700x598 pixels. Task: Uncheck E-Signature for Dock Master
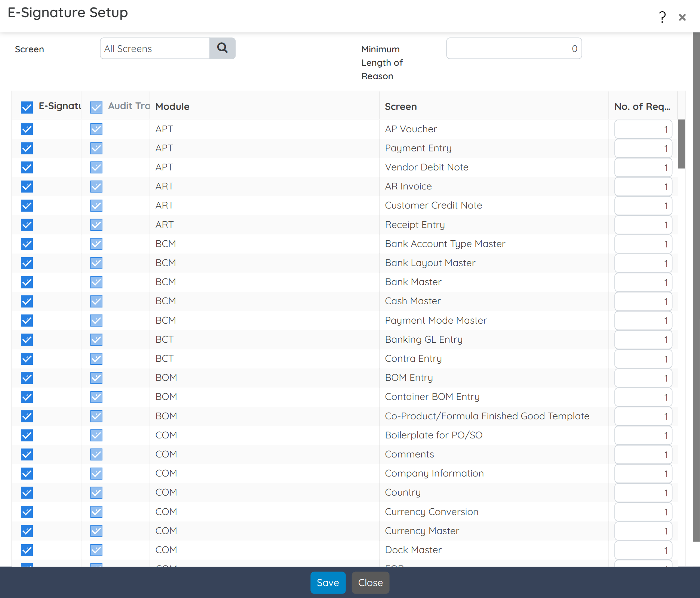pos(27,550)
